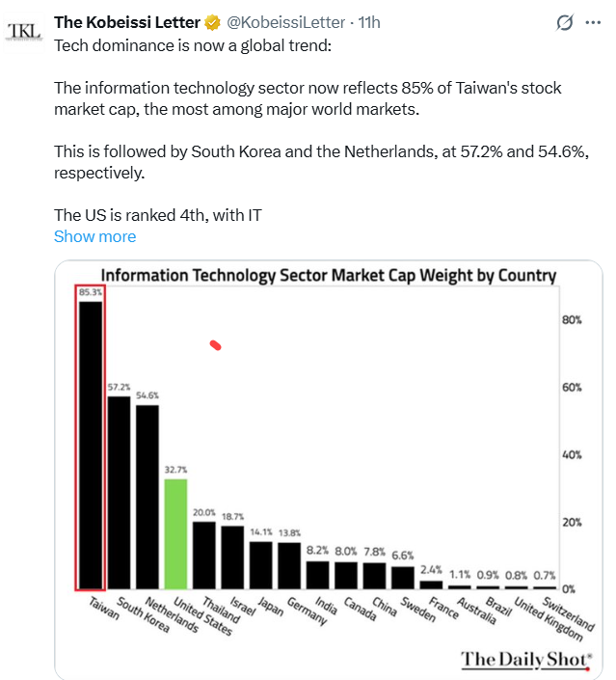
Task: Click the 85.3% label above Taiwan
Action: (90, 290)
